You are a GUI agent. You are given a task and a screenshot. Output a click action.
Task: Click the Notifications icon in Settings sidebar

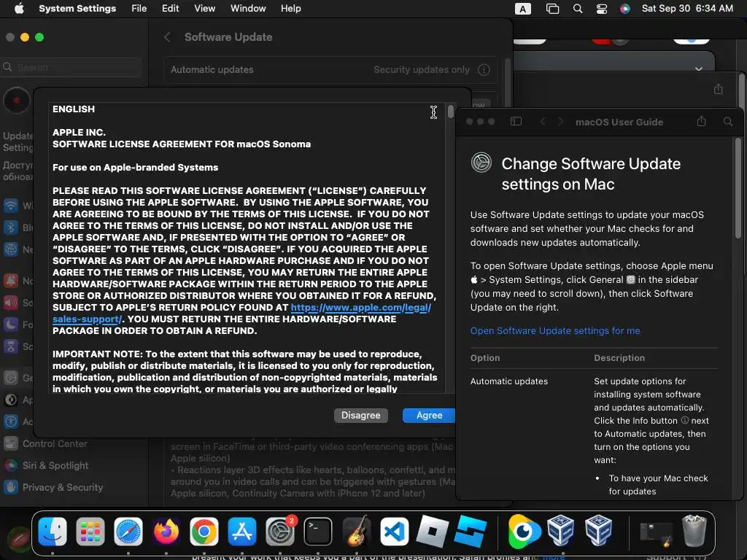pyautogui.click(x=10, y=281)
